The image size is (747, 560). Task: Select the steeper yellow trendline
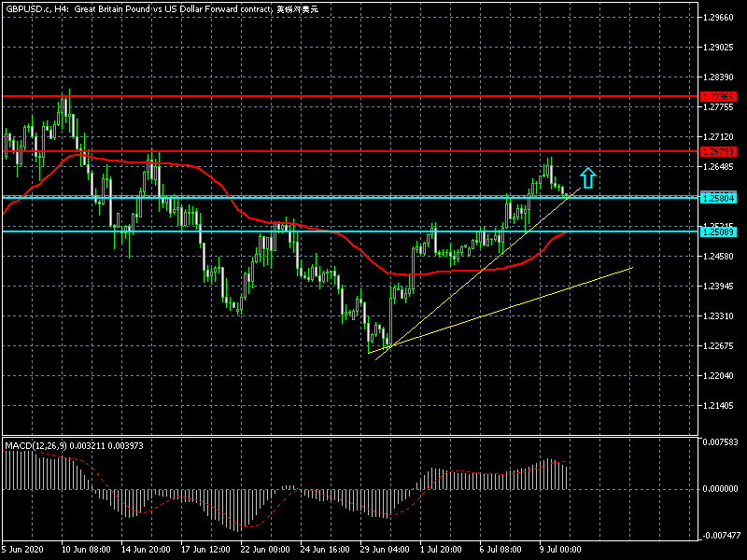[x=467, y=280]
